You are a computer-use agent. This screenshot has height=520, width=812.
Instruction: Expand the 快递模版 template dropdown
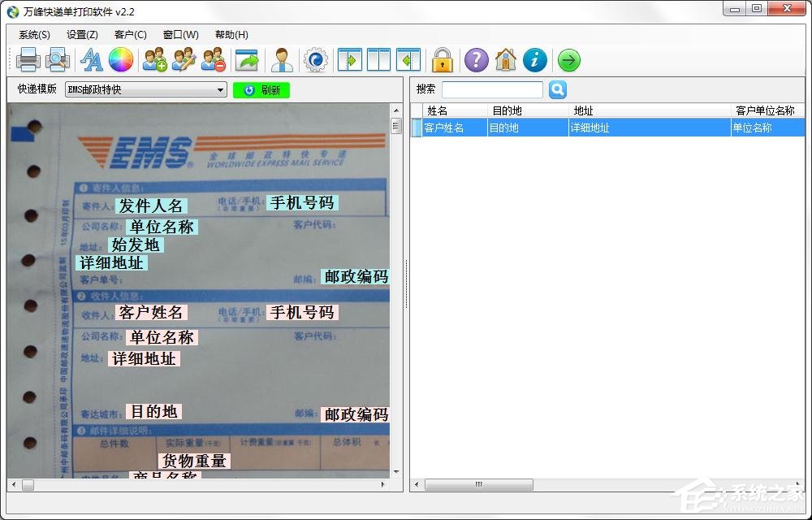tap(221, 90)
